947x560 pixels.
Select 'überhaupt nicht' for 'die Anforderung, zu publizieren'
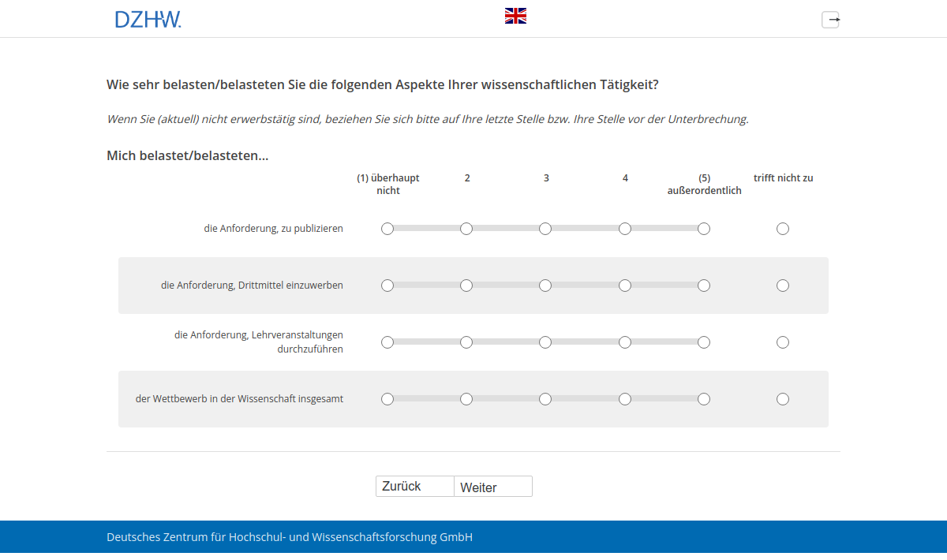click(x=387, y=228)
